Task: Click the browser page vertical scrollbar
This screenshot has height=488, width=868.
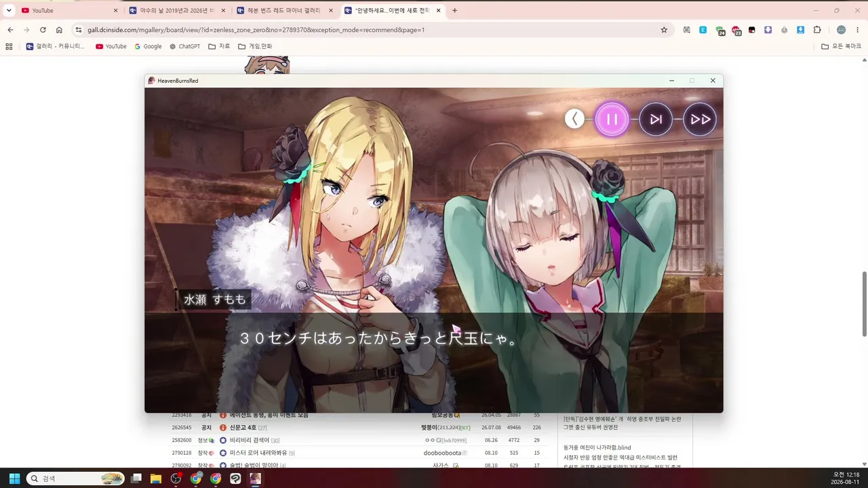Action: click(x=864, y=304)
